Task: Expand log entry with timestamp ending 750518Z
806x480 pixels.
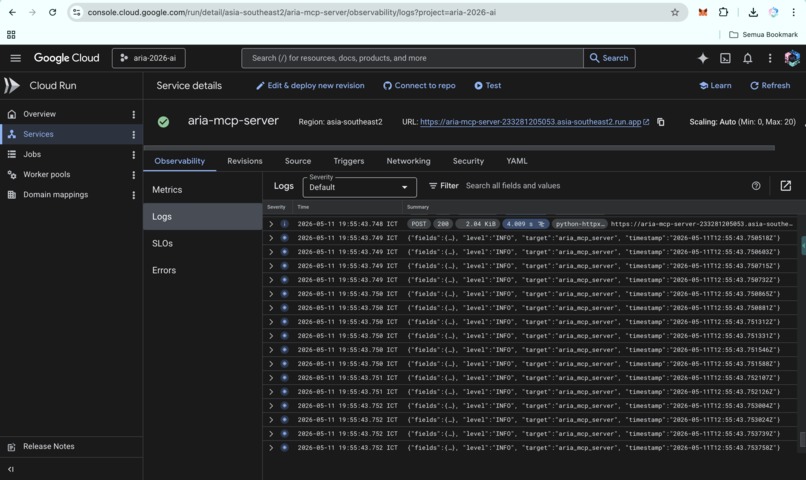Action: (271, 238)
